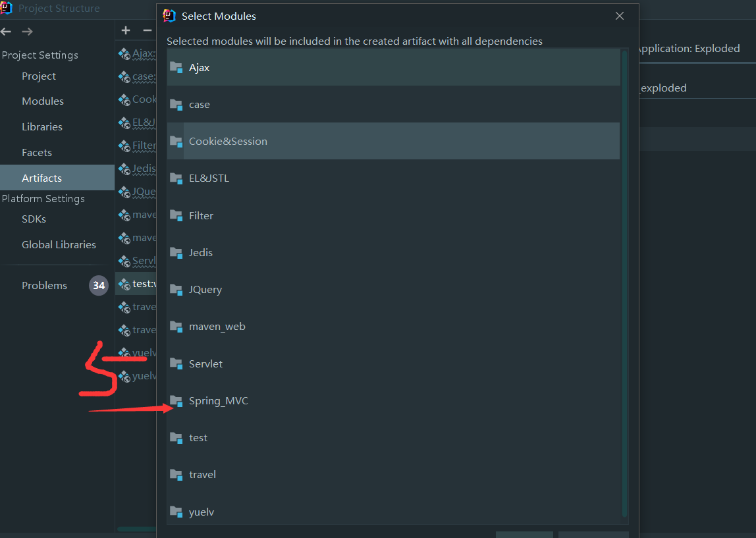Open SDKs under Platform Settings
756x538 pixels.
point(33,219)
